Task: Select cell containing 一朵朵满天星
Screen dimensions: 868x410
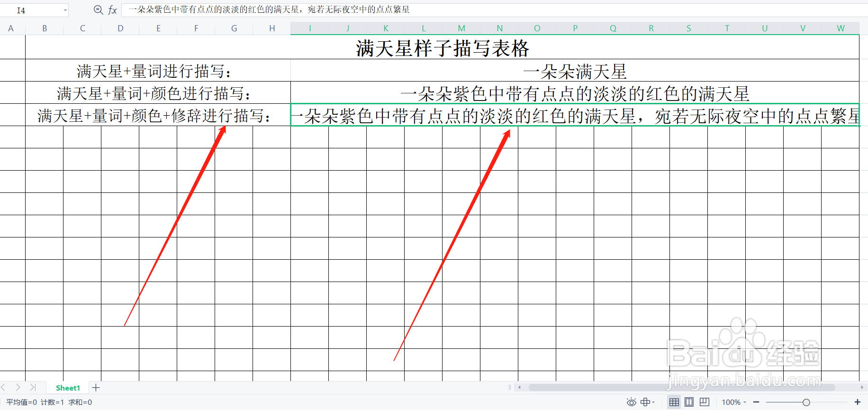Action: click(575, 71)
